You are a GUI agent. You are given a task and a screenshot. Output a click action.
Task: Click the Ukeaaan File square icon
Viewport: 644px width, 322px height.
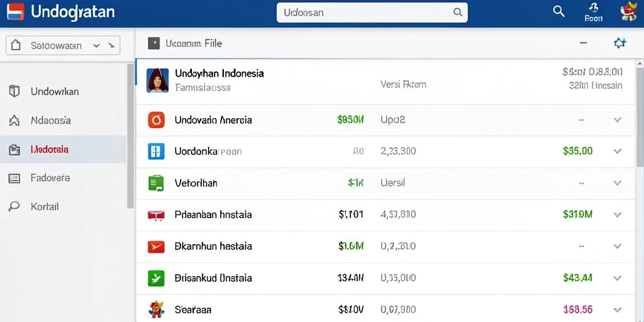pyautogui.click(x=153, y=43)
